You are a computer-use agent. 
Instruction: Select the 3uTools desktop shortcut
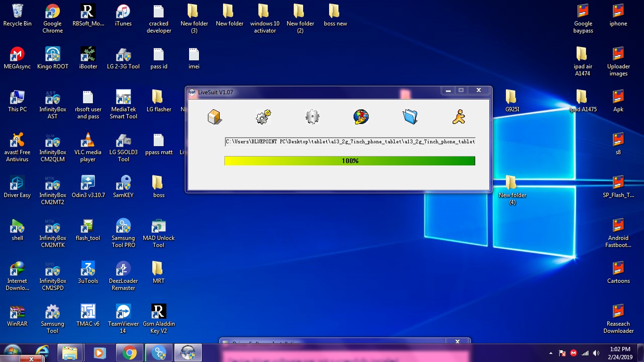click(x=88, y=273)
